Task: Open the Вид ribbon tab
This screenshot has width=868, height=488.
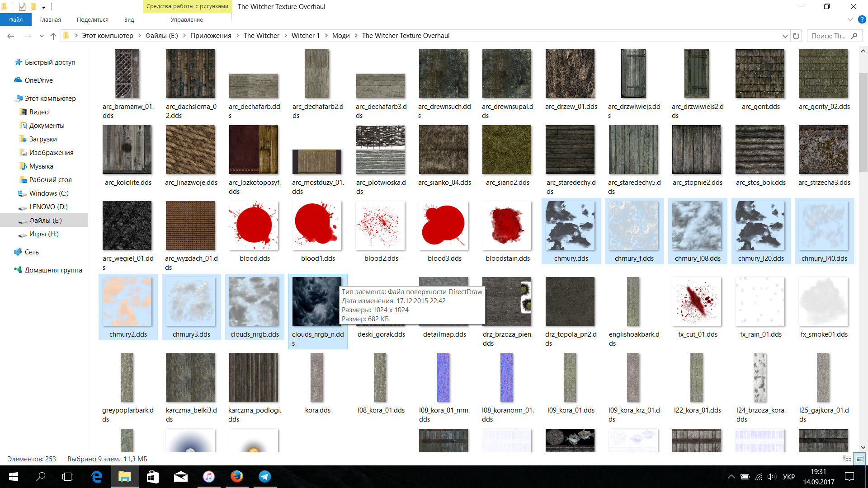Action: (129, 20)
